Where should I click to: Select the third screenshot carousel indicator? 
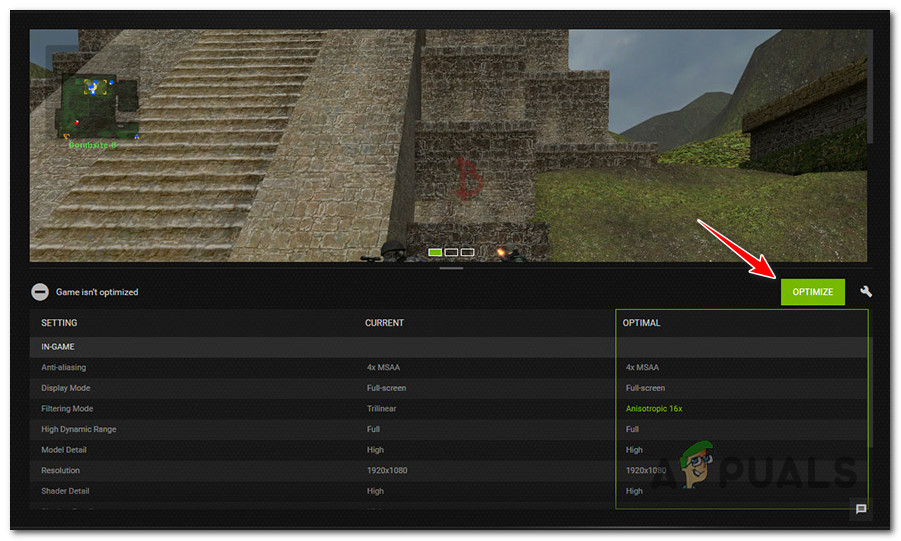coord(467,252)
